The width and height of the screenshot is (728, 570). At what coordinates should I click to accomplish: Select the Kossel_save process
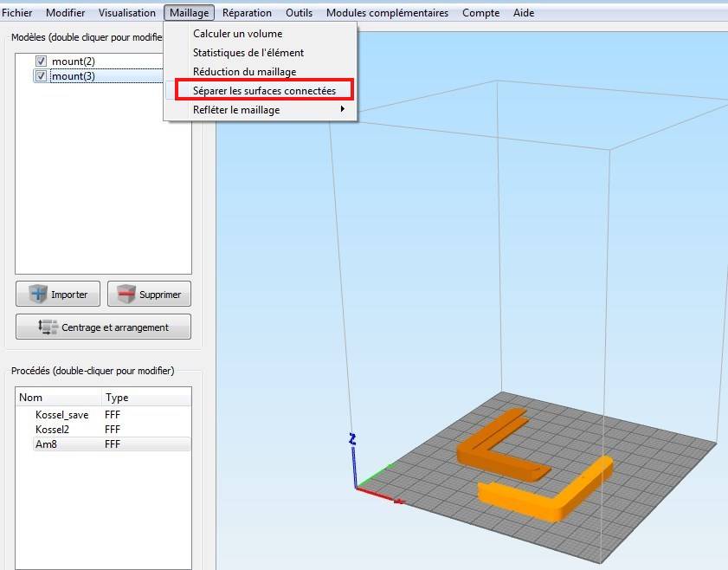coord(61,415)
